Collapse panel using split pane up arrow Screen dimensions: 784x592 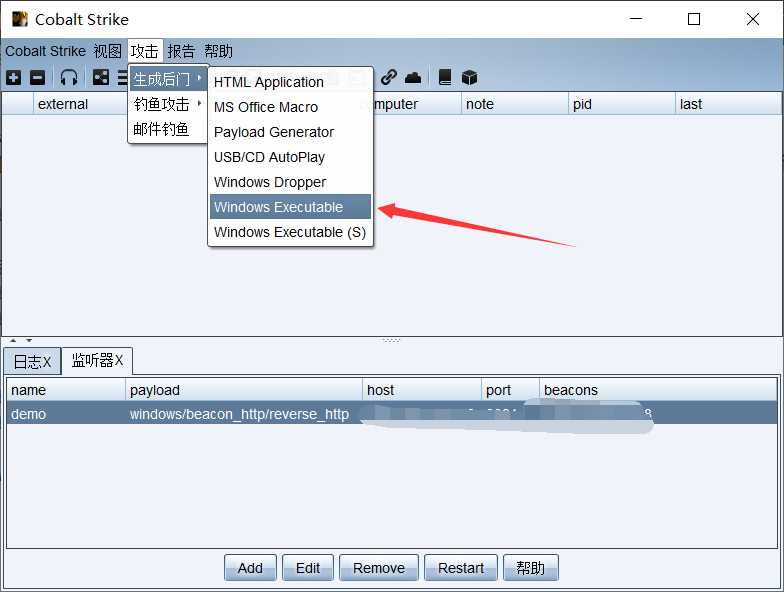click(14, 340)
